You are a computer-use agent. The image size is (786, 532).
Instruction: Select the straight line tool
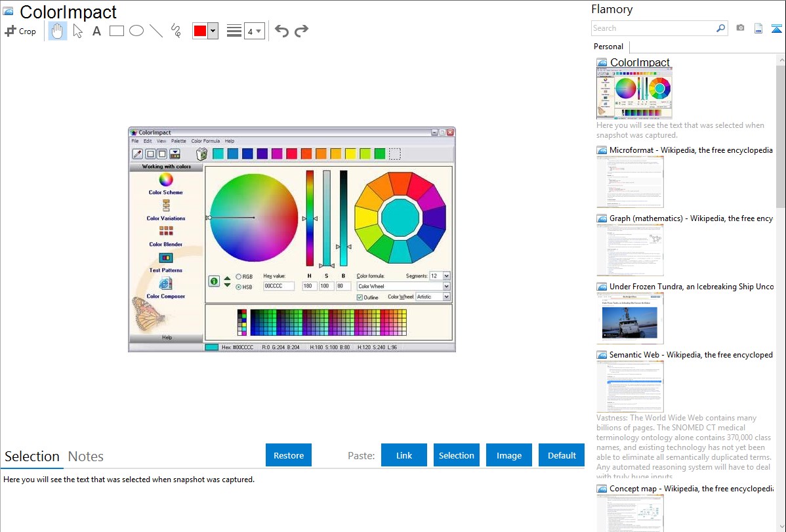156,31
